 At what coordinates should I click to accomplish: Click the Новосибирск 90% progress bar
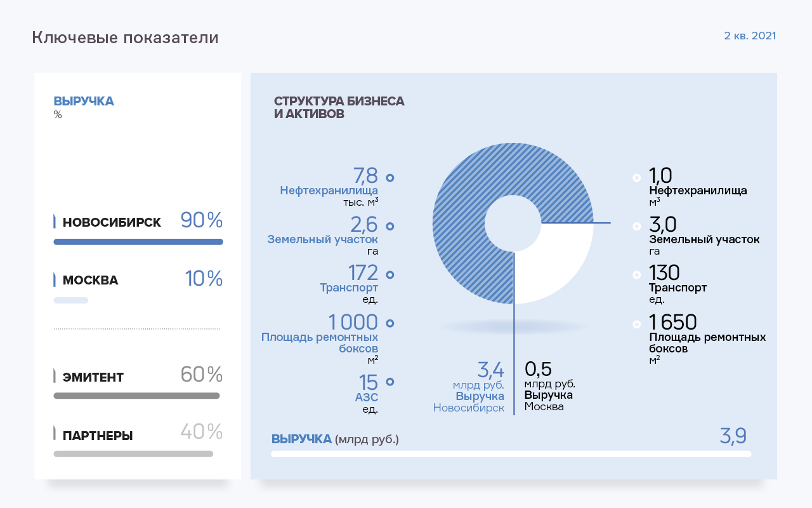[x=138, y=242]
